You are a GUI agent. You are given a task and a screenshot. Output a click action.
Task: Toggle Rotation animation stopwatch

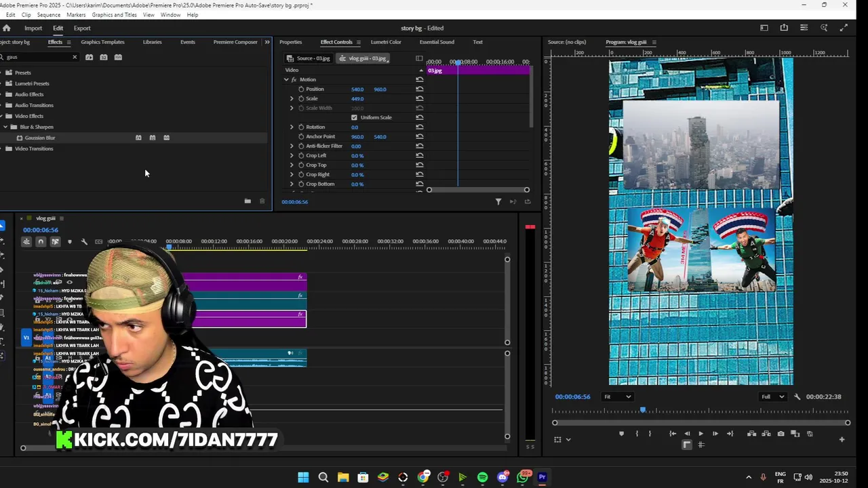pyautogui.click(x=301, y=127)
